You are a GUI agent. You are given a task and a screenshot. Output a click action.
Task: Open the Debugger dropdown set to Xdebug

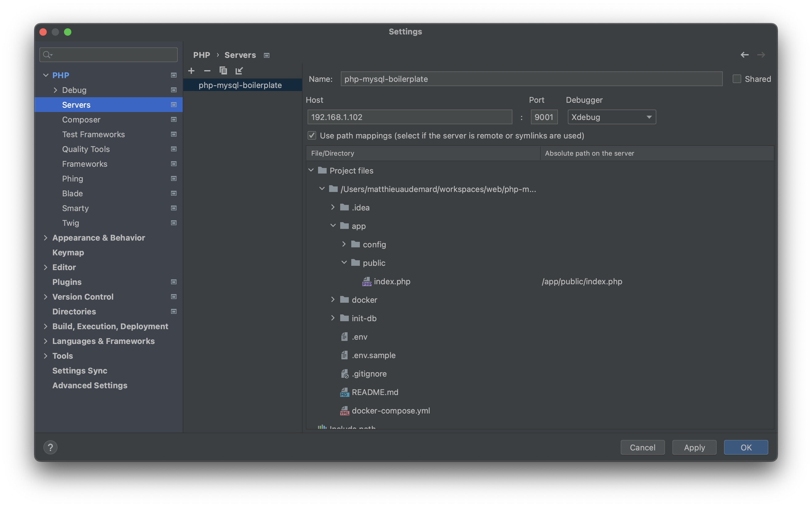[611, 117]
